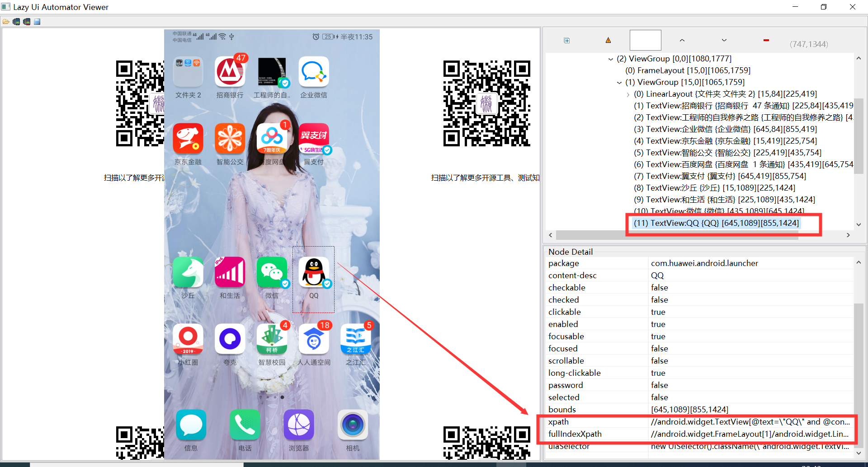Collapse the (2) ViewGroup tree node
This screenshot has width=868, height=467.
coord(610,59)
